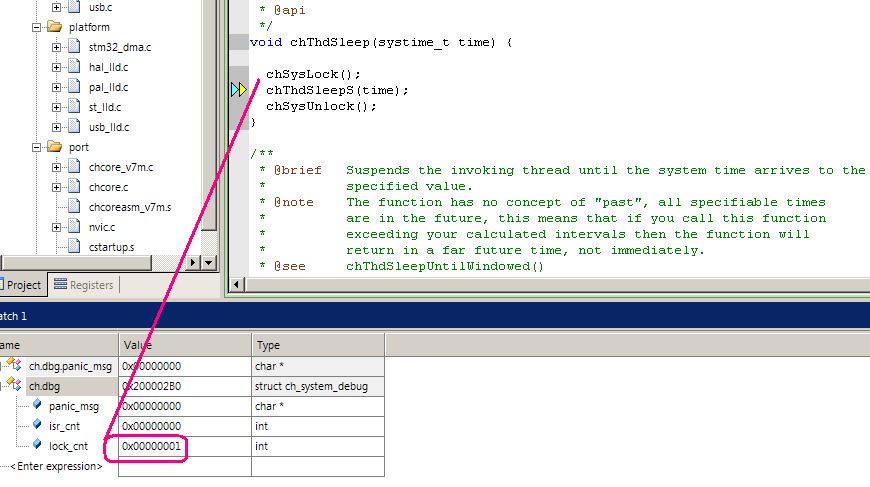Select the hal_lld.c file icon
Image resolution: width=870 pixels, height=487 pixels.
[74, 67]
